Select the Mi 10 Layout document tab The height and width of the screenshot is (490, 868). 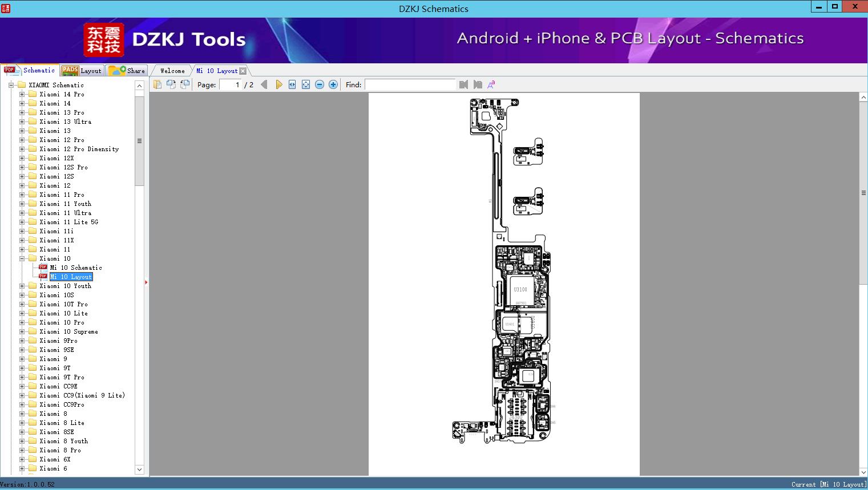(x=217, y=71)
